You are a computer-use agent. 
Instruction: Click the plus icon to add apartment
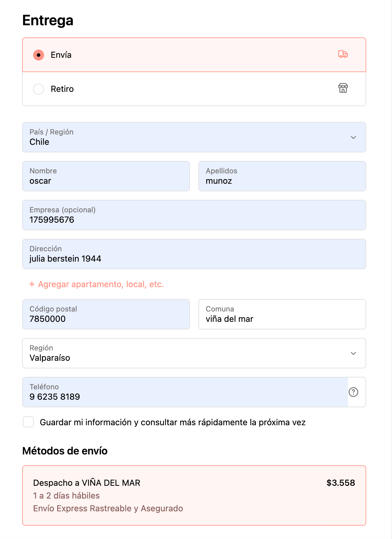pos(32,284)
